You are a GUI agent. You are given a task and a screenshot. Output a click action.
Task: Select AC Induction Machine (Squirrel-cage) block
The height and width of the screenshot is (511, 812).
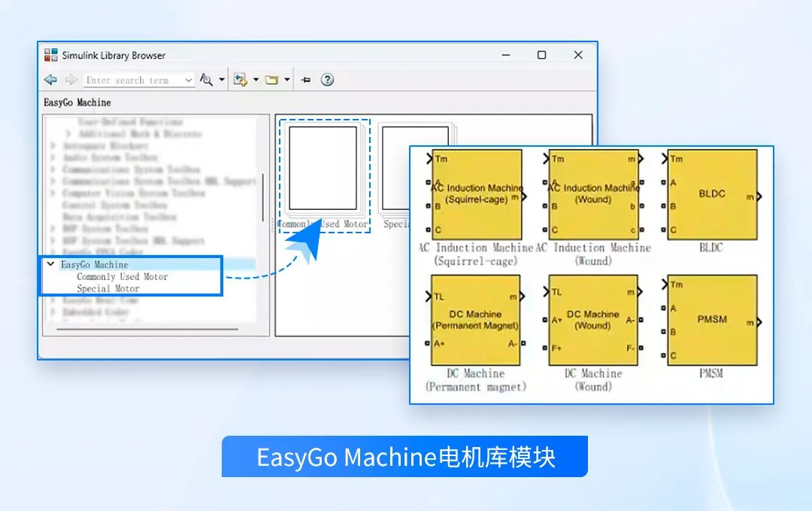(x=477, y=195)
